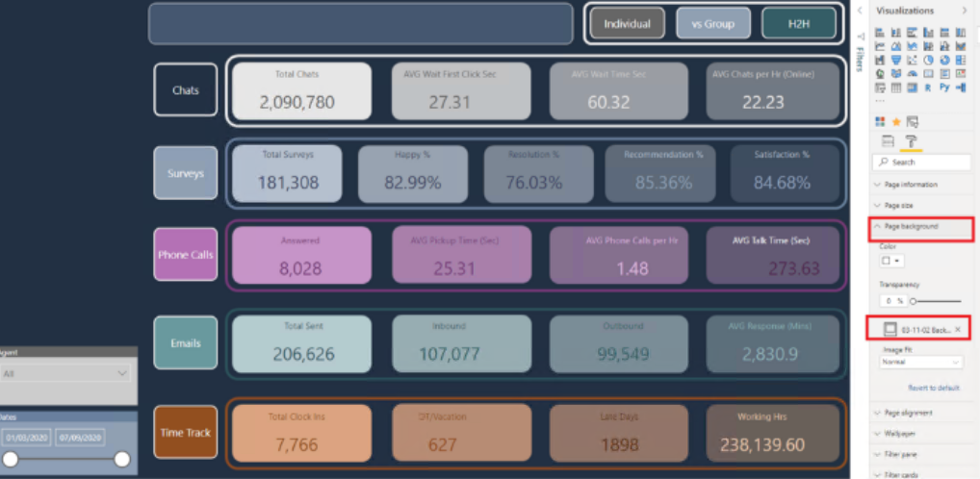The image size is (980, 479).
Task: Expand the Wallpaper section
Action: 923,434
